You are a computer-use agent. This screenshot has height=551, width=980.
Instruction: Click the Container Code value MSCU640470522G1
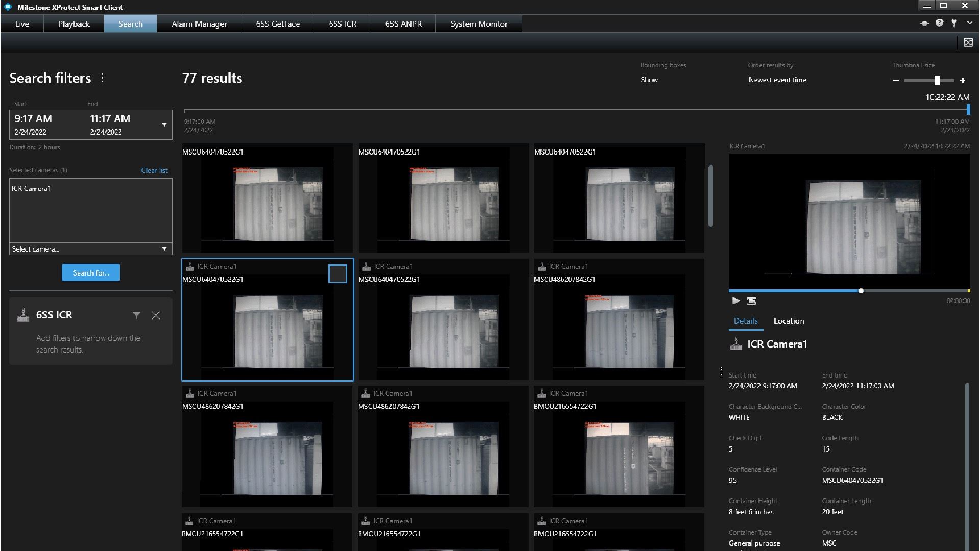pos(852,480)
